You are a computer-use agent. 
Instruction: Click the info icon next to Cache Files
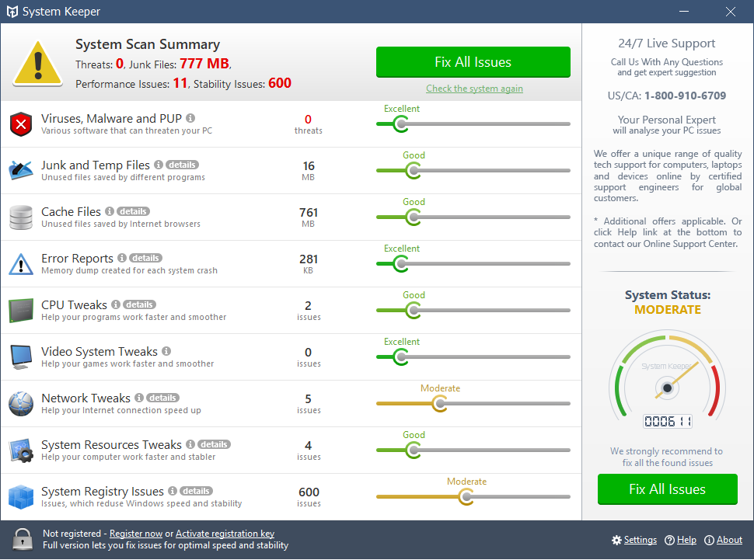coord(110,211)
